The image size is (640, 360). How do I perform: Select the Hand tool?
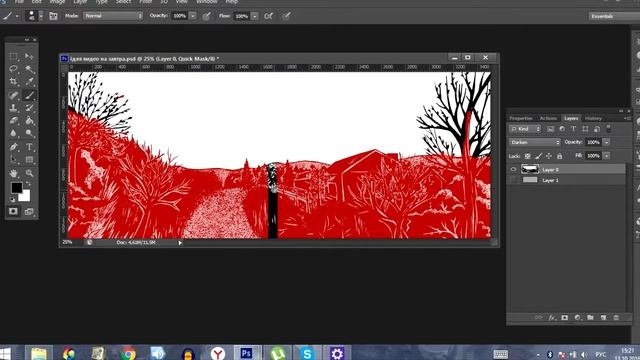(x=13, y=173)
